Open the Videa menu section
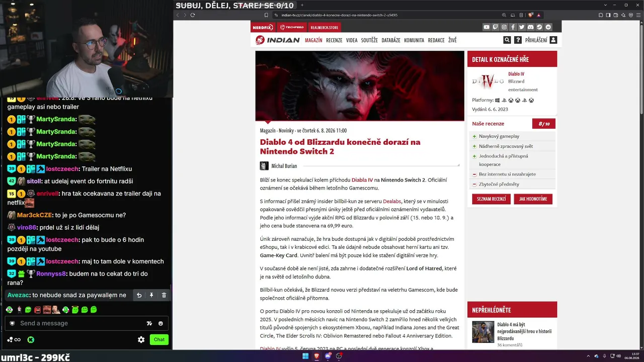This screenshot has height=362, width=644. tap(352, 40)
